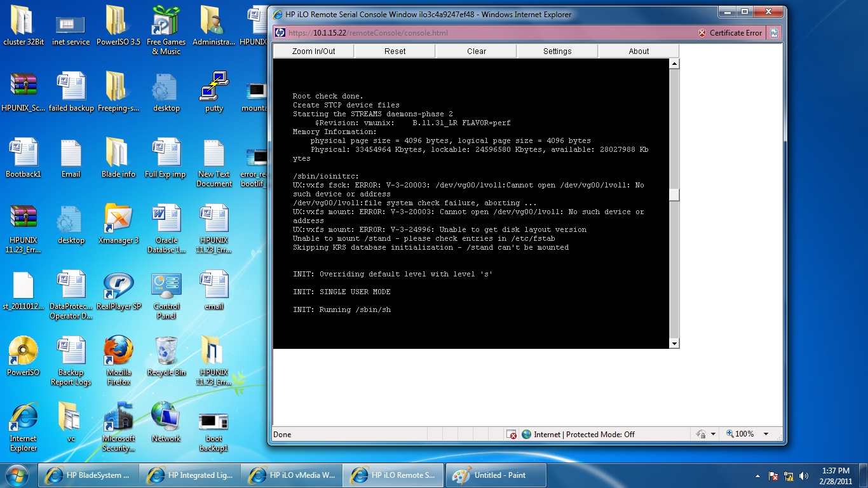Select the Mozilla Firefox shortcut
Image resolution: width=868 pixels, height=488 pixels.
point(118,362)
